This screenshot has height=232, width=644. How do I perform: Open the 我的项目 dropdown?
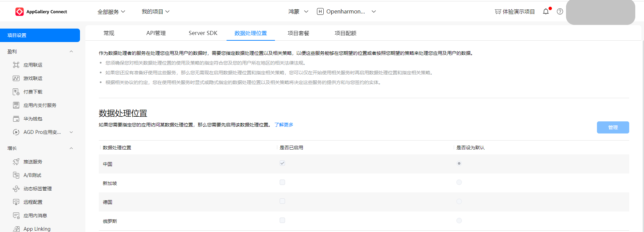156,12
